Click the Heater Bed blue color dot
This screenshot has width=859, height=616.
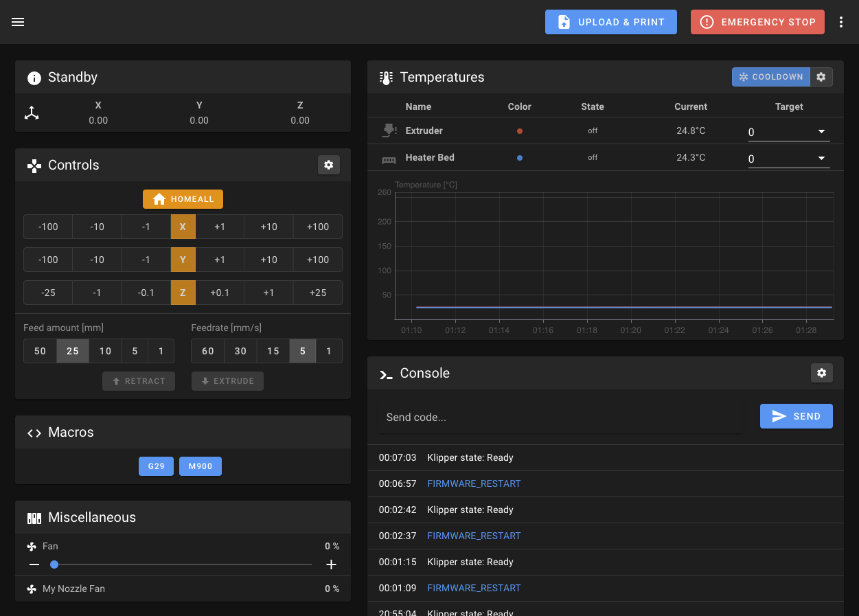(x=520, y=158)
